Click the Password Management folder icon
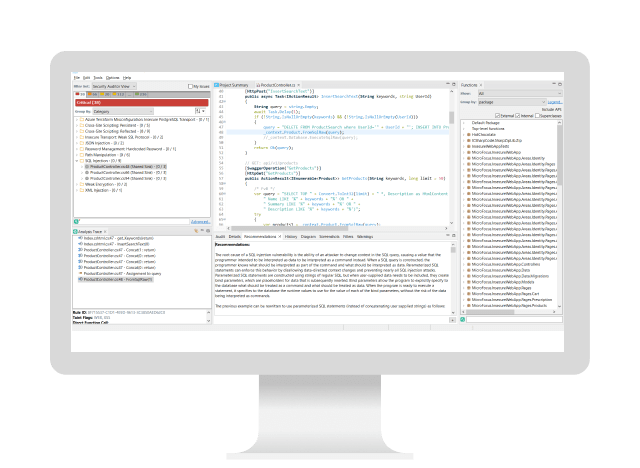The image size is (640, 468). [x=82, y=149]
